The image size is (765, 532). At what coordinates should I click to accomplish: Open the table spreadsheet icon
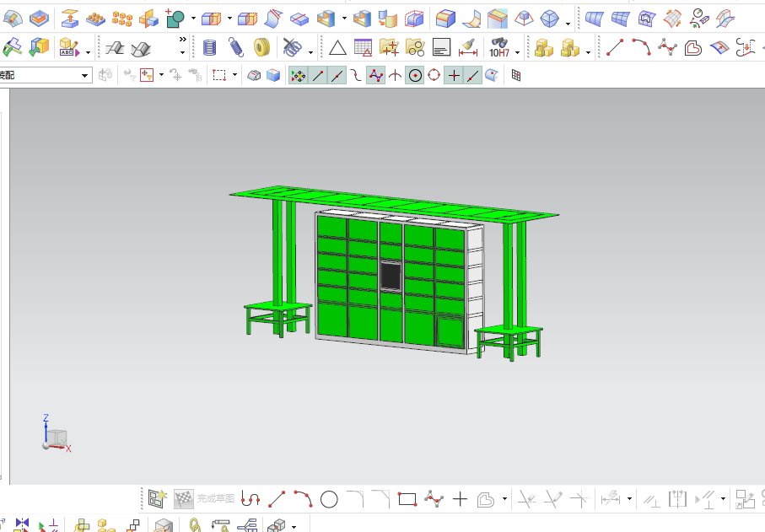pos(364,47)
